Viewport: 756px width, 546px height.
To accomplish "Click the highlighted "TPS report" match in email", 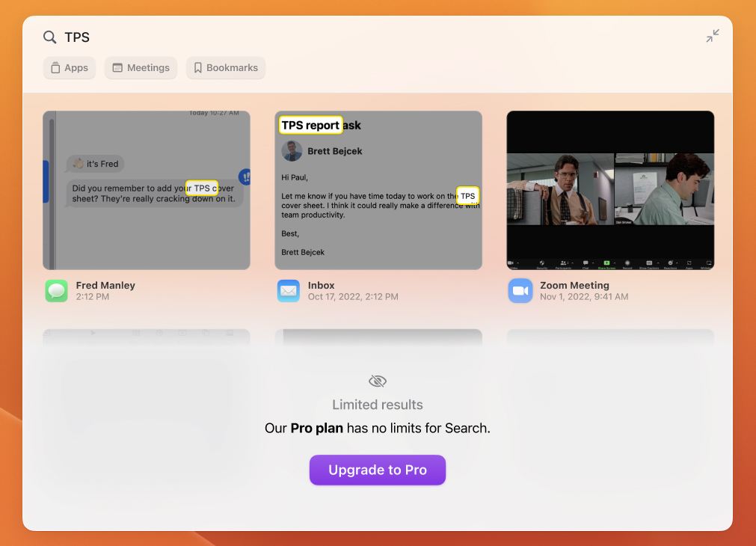I will click(310, 125).
